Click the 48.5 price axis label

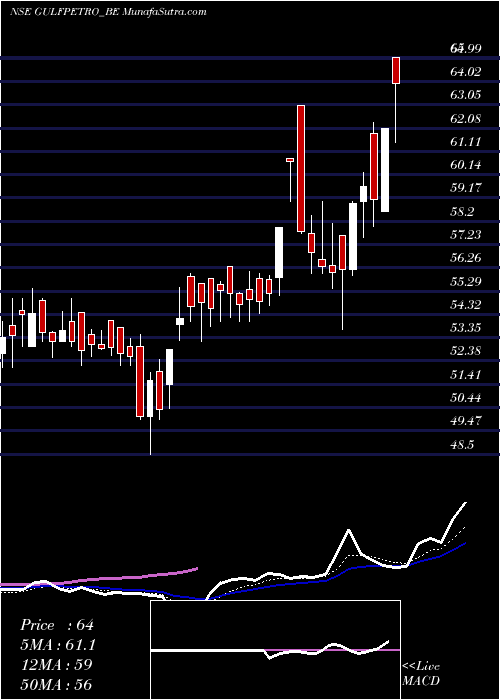pyautogui.click(x=462, y=445)
